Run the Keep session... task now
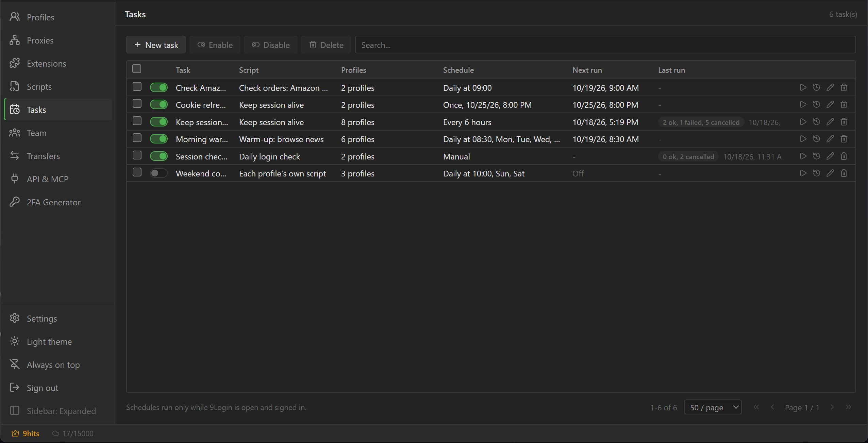Screen dimensions: 868x443 803,122
